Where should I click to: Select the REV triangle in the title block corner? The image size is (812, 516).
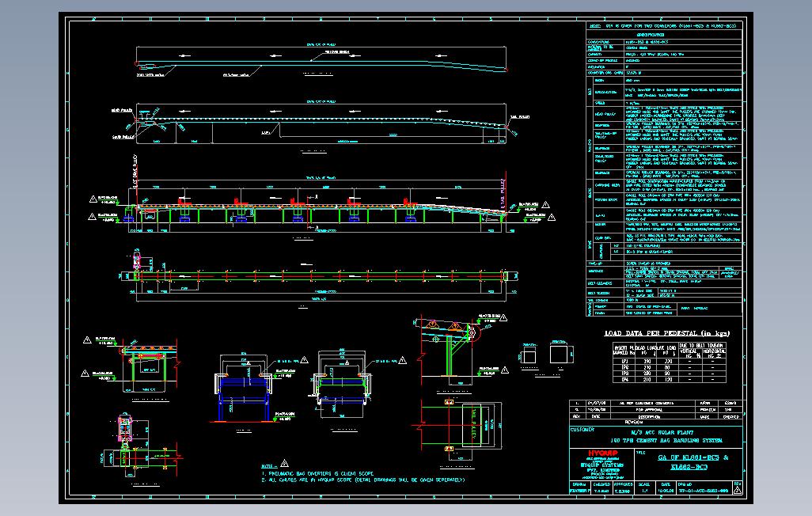click(738, 490)
